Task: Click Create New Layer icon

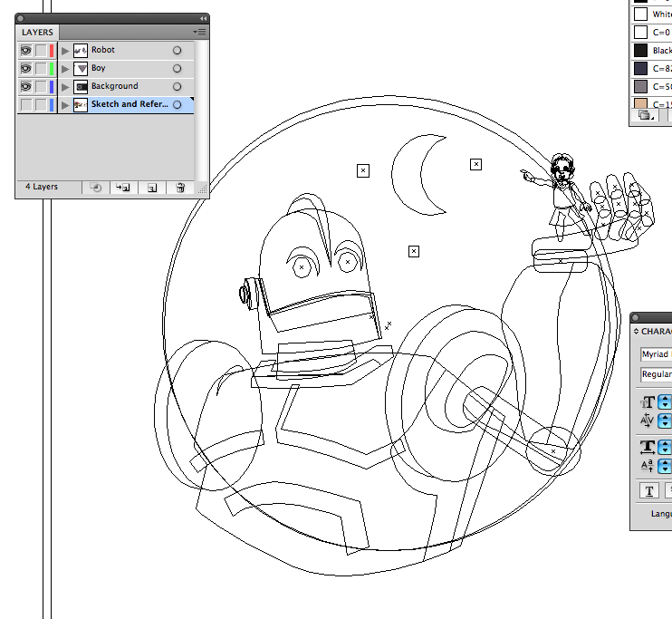Action: click(x=152, y=188)
